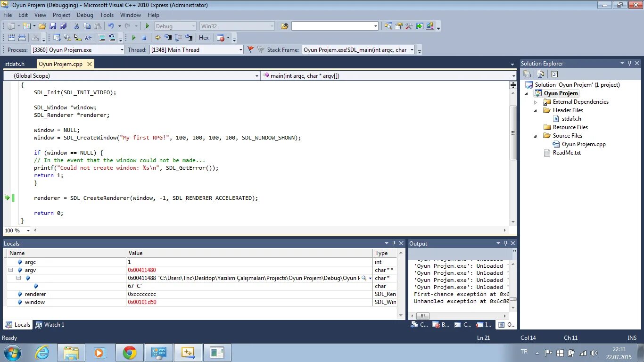Select the Step Into debugging icon
The width and height of the screenshot is (644, 362).
pos(168,38)
